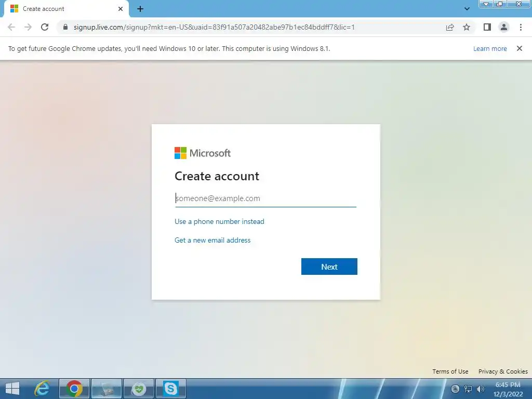Go back to the previous page
Image resolution: width=532 pixels, height=399 pixels.
[x=11, y=27]
